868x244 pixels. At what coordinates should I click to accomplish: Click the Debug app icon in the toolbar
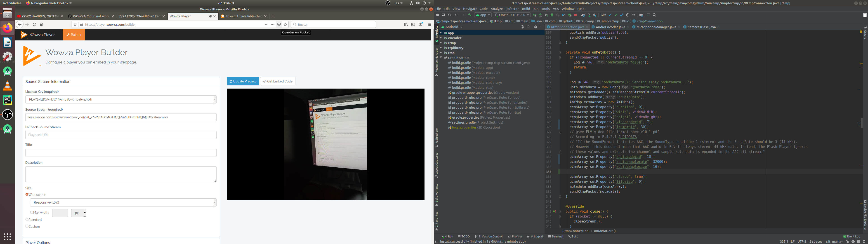point(552,15)
